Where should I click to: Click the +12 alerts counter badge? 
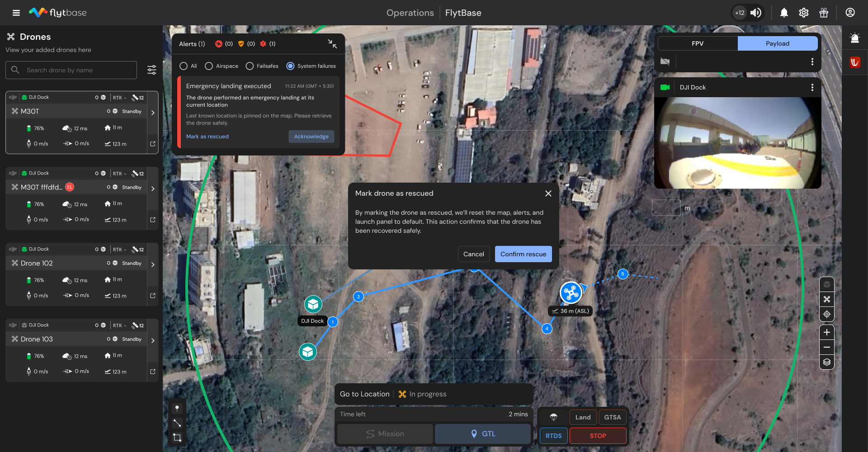tap(740, 13)
